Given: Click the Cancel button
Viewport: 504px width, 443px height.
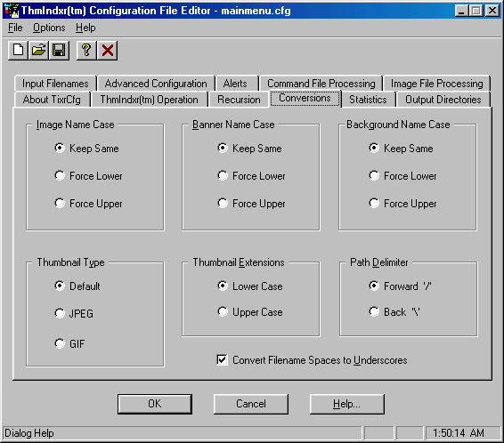Looking at the screenshot, I should [x=251, y=404].
